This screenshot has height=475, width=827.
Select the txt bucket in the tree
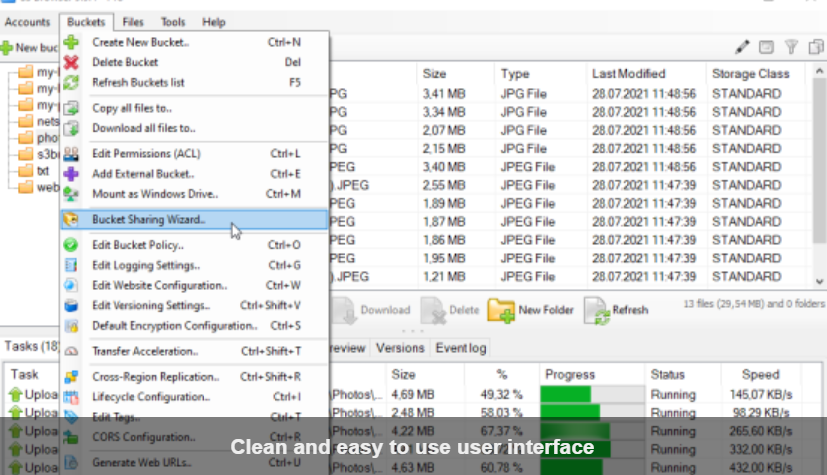point(42,171)
